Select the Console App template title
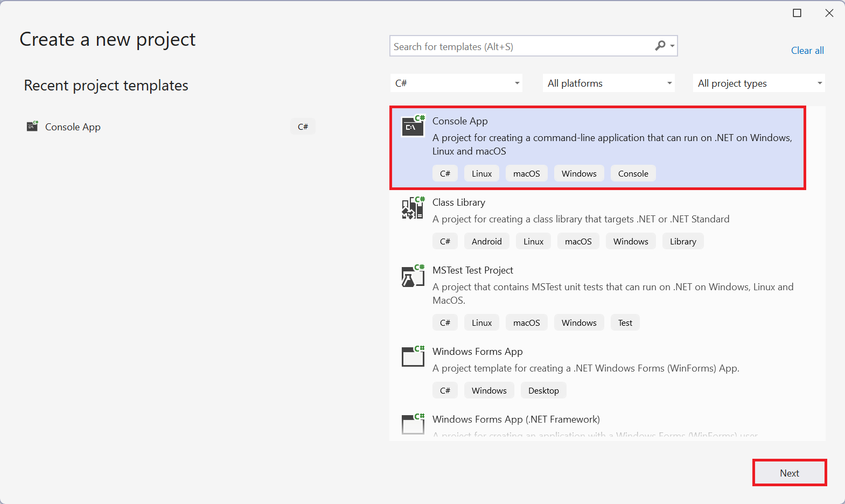This screenshot has height=504, width=845. click(460, 121)
